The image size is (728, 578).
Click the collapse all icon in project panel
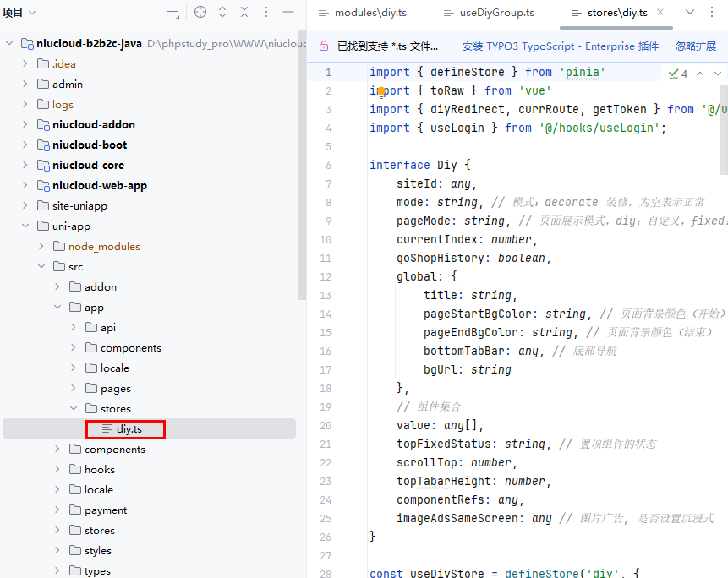point(244,12)
